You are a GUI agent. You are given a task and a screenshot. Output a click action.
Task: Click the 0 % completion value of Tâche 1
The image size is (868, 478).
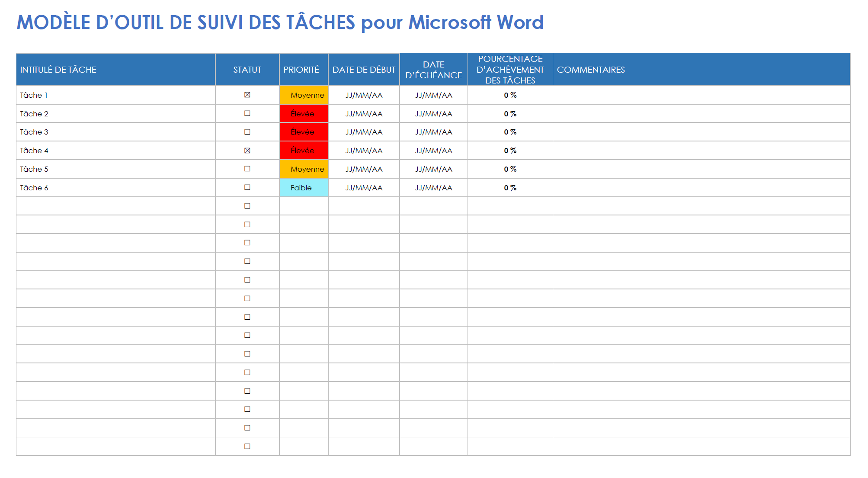510,95
